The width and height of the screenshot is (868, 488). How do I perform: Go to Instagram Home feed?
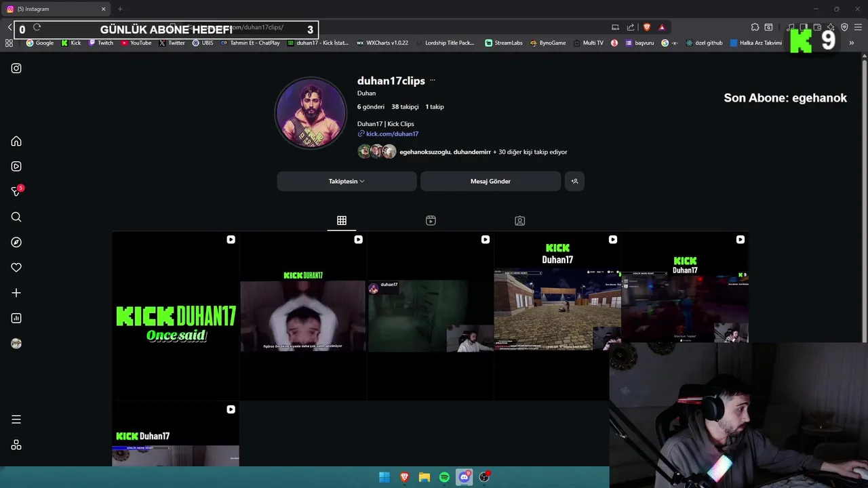(16, 141)
